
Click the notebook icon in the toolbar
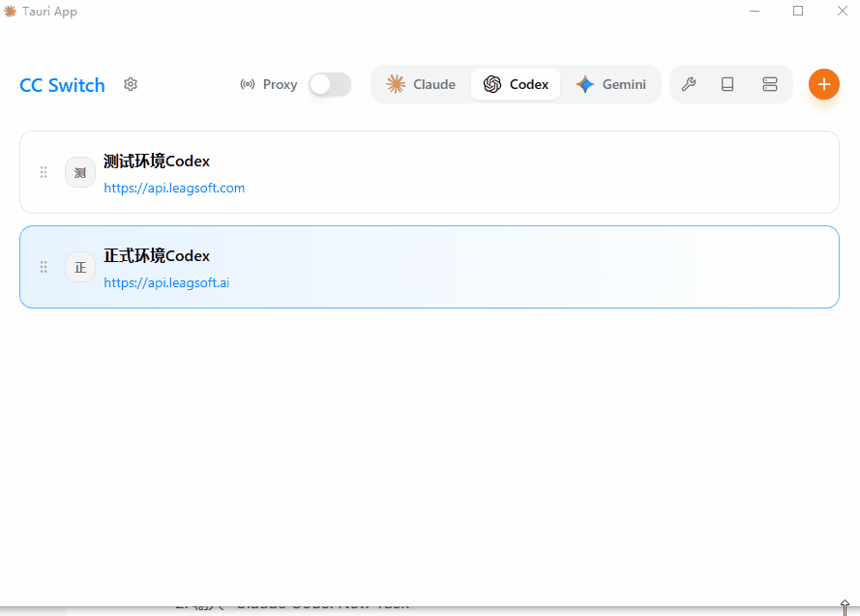coord(727,84)
